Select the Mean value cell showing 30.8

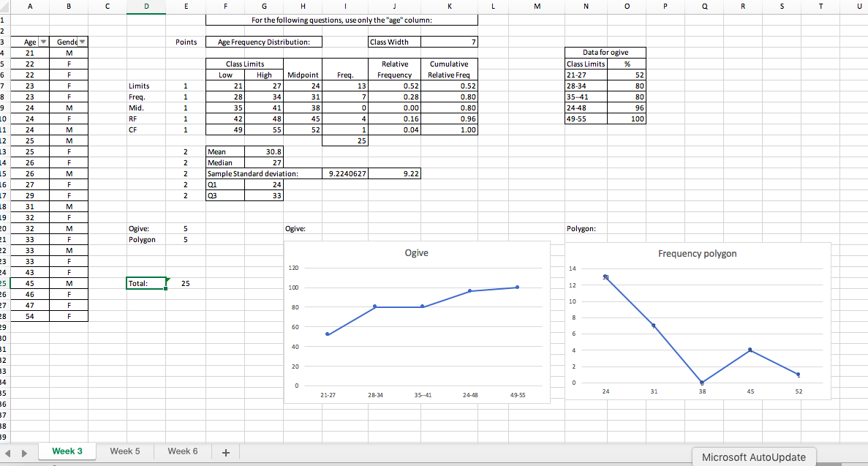[x=264, y=151]
